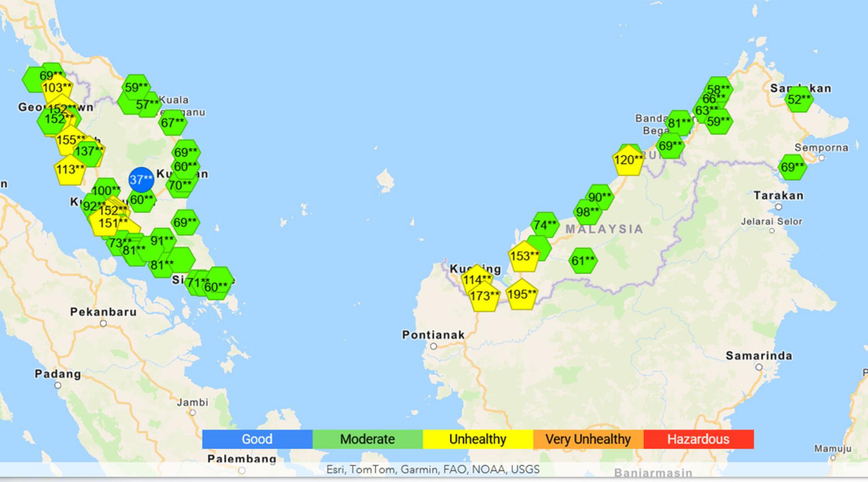Click the Jelarai Selor place label
Viewport: 868px width, 482px height.
[772, 221]
